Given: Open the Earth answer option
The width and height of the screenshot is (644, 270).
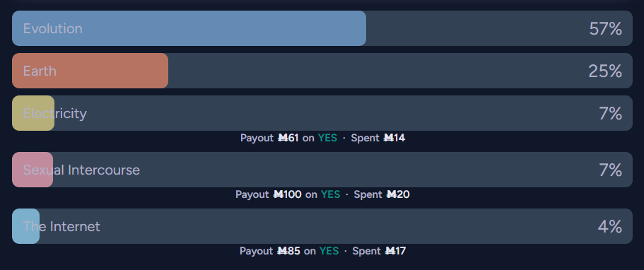Looking at the screenshot, I should point(322,71).
